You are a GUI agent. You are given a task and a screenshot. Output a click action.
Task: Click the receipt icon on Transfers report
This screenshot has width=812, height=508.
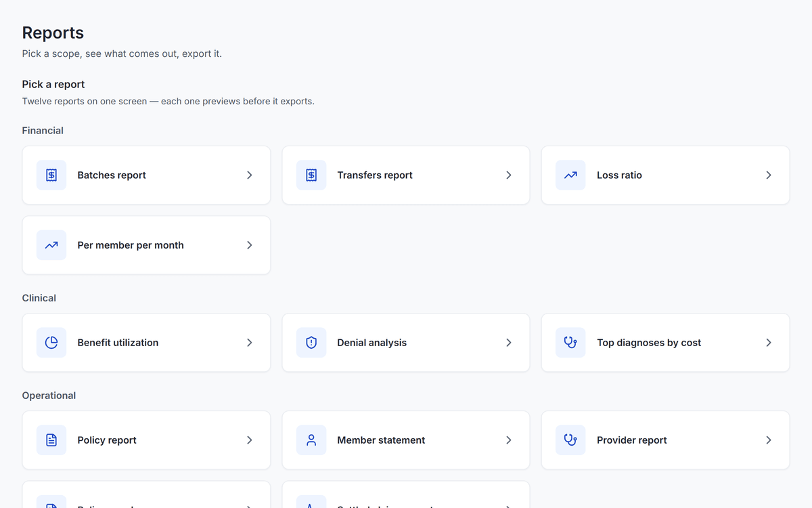(x=311, y=175)
